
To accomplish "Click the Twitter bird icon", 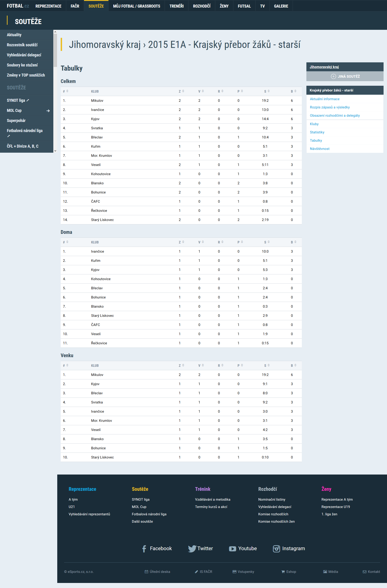I will pos(192,549).
